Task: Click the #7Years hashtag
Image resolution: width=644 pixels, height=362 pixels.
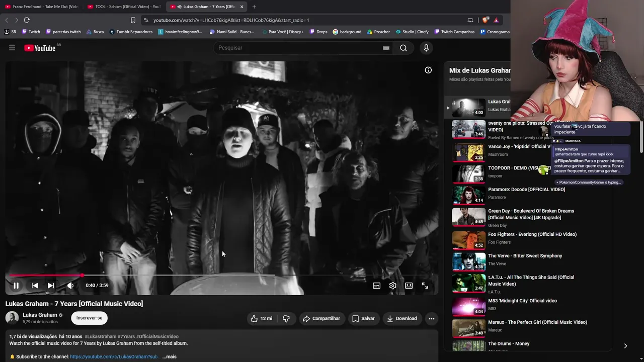Action: [126, 336]
